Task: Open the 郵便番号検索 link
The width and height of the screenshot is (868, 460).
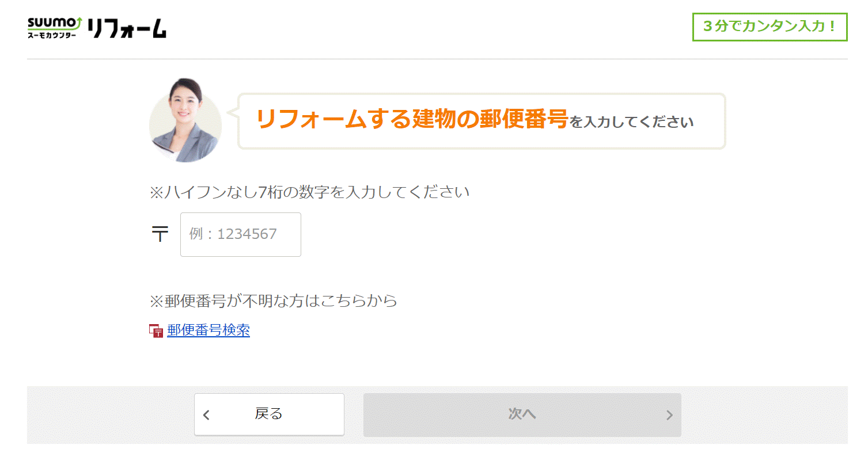Action: tap(209, 330)
